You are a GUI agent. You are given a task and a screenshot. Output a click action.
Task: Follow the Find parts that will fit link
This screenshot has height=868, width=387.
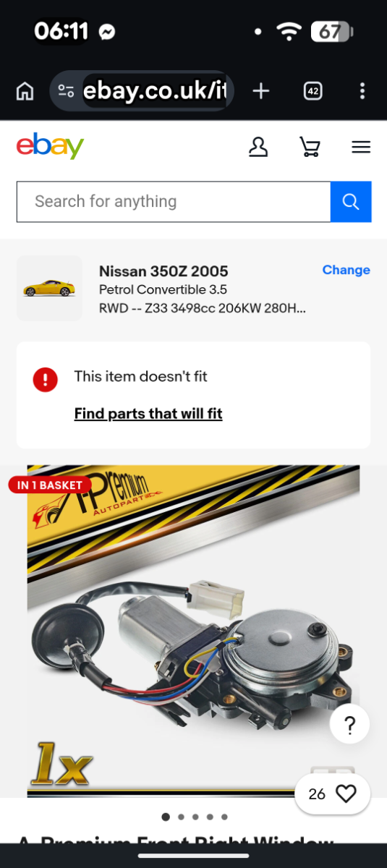148,414
